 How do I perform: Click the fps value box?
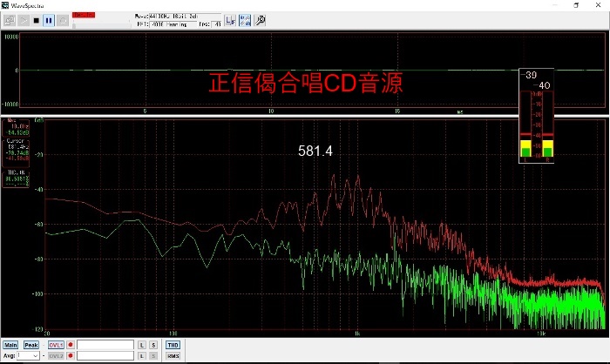coord(216,24)
